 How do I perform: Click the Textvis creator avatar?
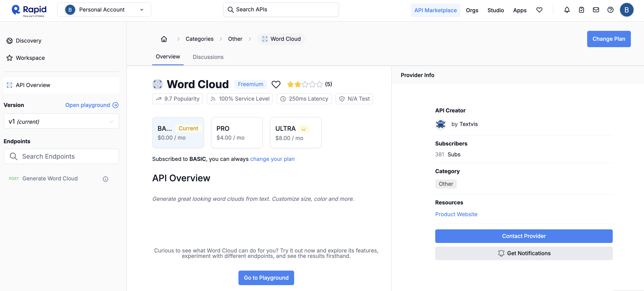tap(440, 124)
